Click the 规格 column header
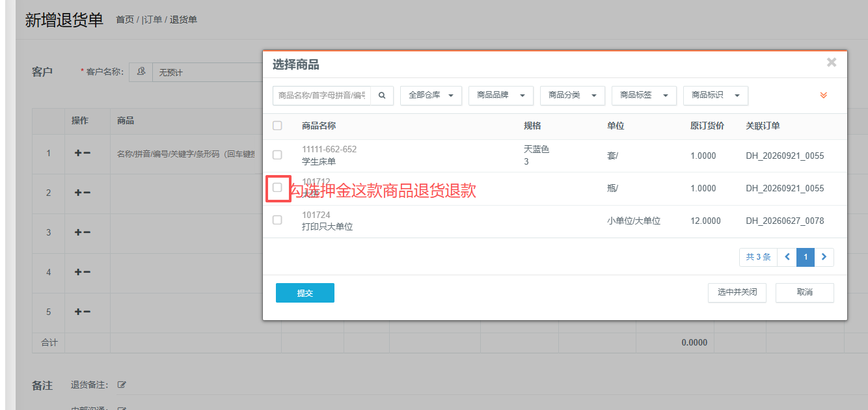 pos(532,126)
